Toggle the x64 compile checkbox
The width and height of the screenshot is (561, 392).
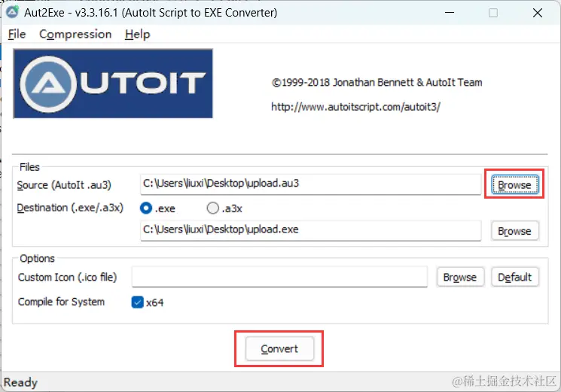(x=137, y=302)
